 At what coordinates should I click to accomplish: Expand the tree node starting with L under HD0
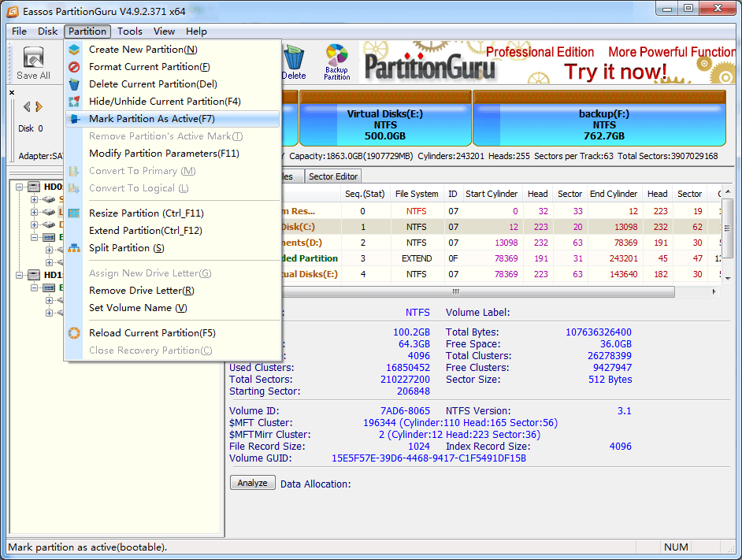pyautogui.click(x=34, y=212)
